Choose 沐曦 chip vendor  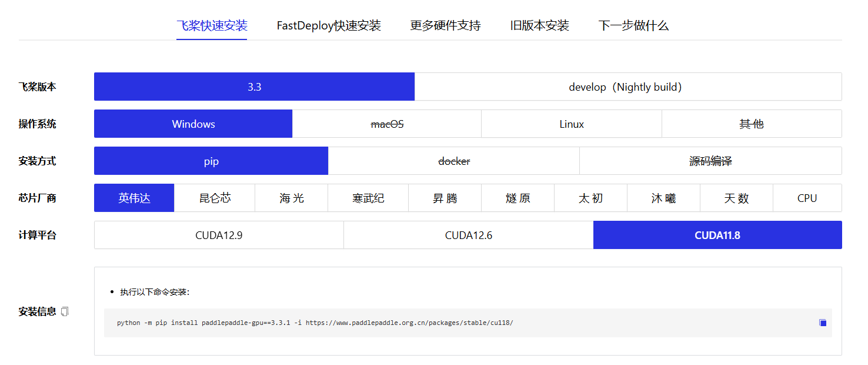[x=663, y=198]
